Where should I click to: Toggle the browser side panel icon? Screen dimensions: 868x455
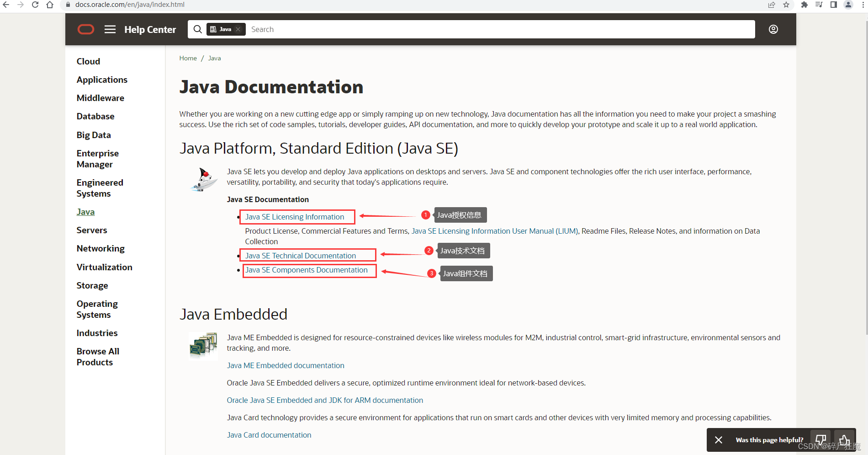point(834,5)
